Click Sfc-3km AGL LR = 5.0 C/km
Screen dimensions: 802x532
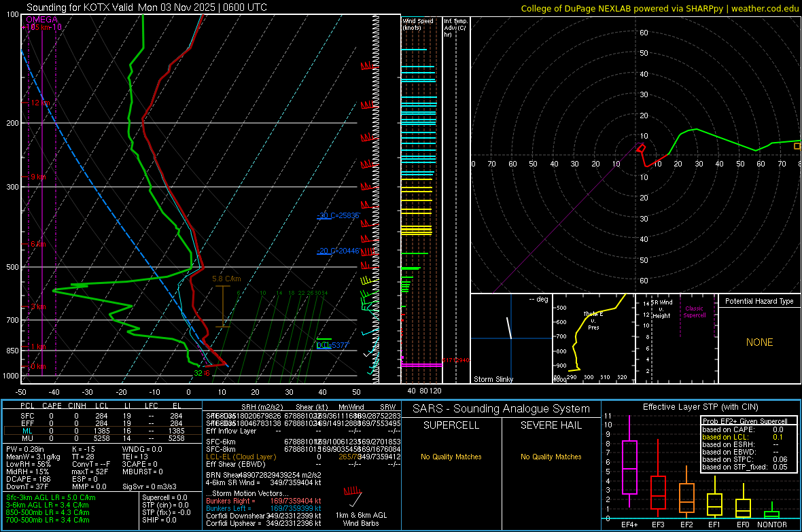[x=51, y=497]
